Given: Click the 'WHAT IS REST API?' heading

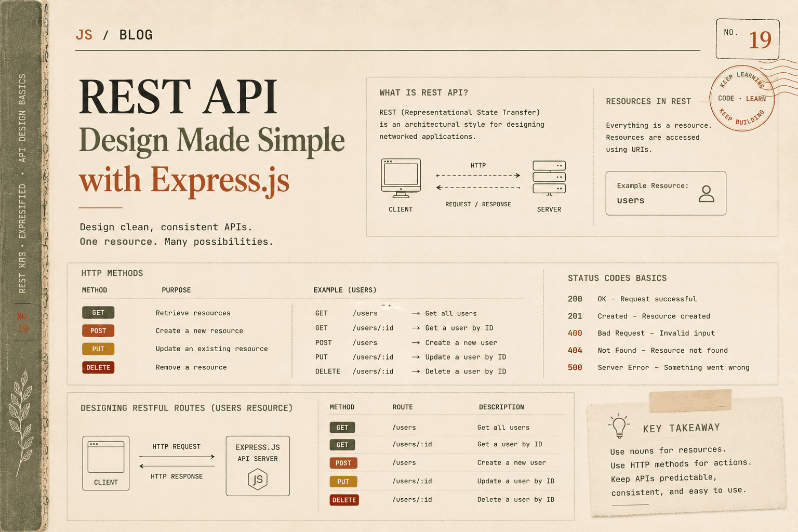Looking at the screenshot, I should 423,92.
